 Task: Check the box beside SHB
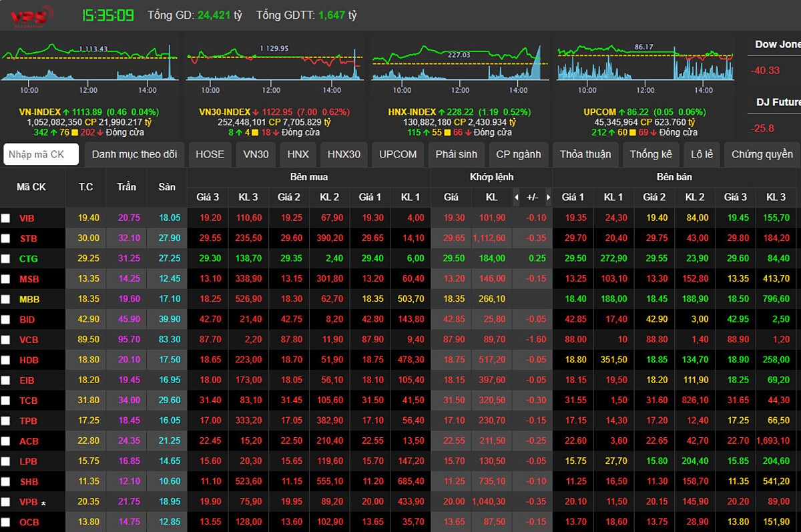coord(6,482)
